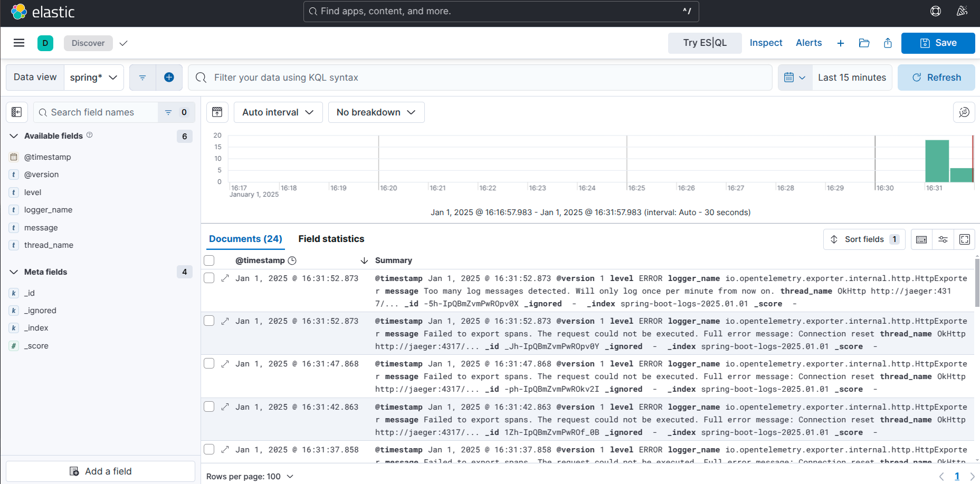Viewport: 980px width, 484px height.
Task: Open saved search folder icon
Action: coord(864,43)
